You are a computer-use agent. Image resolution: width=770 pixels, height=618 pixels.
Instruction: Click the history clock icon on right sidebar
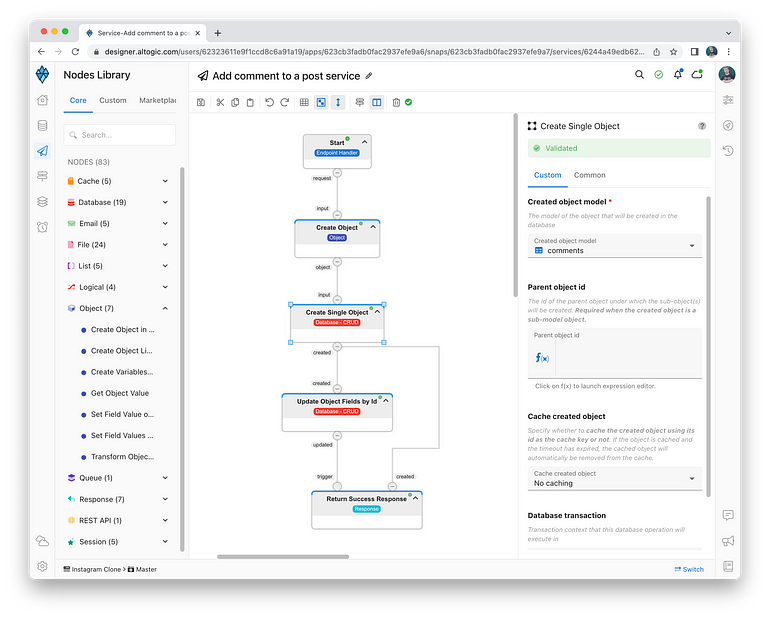click(x=728, y=150)
